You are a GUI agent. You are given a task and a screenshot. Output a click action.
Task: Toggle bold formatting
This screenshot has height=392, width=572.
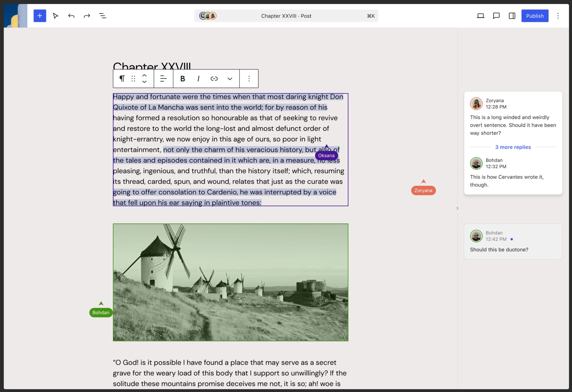(x=182, y=79)
